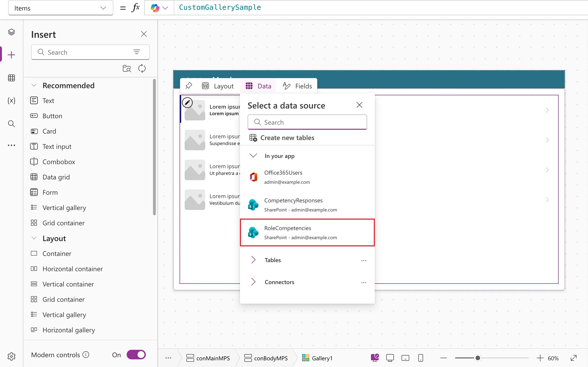Adjust the zoom slider handle
This screenshot has width=588, height=367.
pyautogui.click(x=478, y=358)
